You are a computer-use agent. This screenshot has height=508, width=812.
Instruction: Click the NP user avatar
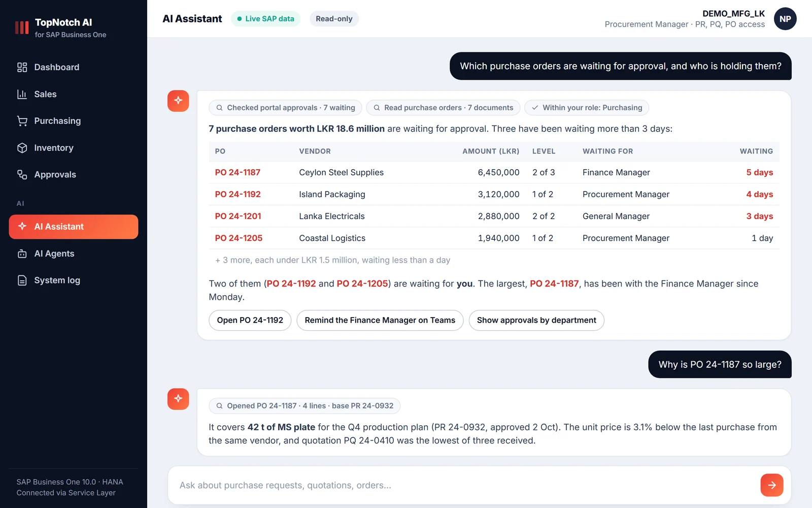click(785, 19)
